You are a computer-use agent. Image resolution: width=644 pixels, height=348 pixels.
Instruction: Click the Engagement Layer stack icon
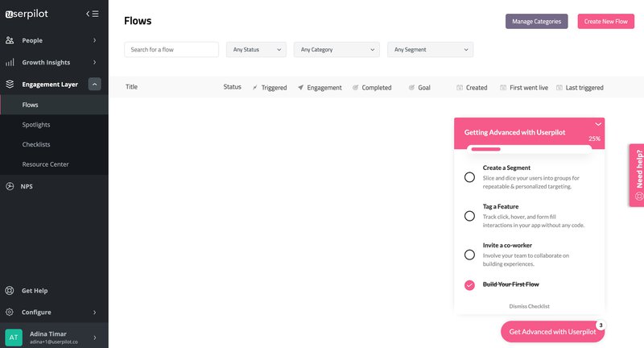pos(10,84)
